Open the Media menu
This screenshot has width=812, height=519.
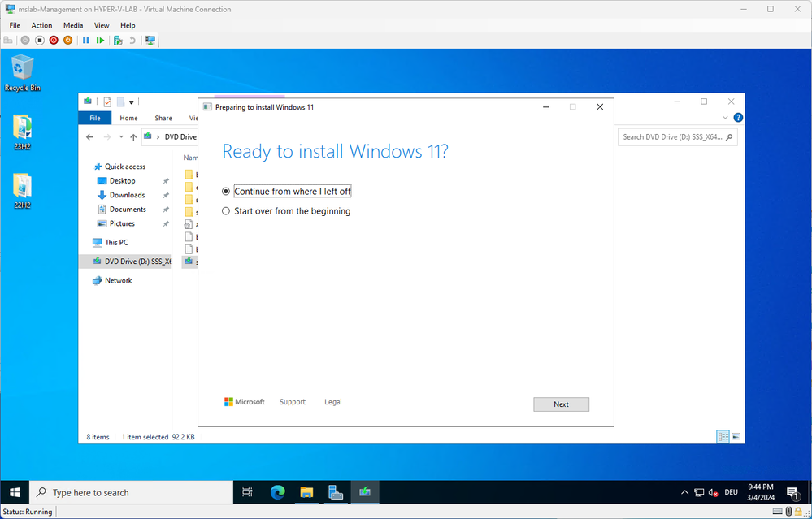73,25
